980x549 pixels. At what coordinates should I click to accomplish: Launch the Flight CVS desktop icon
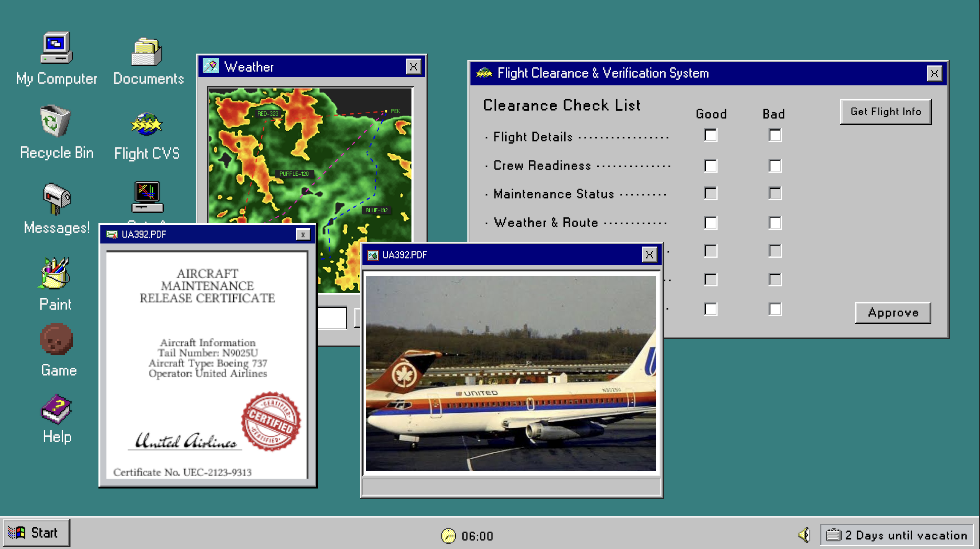147,124
